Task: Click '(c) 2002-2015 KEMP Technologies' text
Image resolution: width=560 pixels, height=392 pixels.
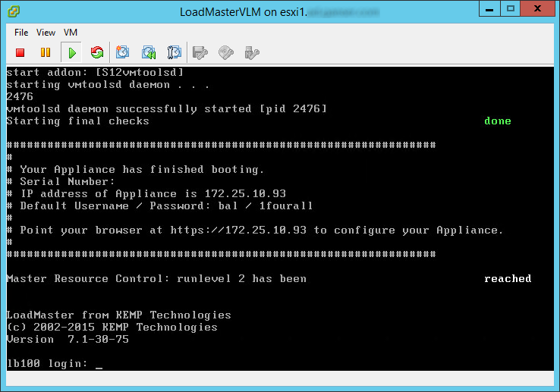Action: pyautogui.click(x=112, y=327)
